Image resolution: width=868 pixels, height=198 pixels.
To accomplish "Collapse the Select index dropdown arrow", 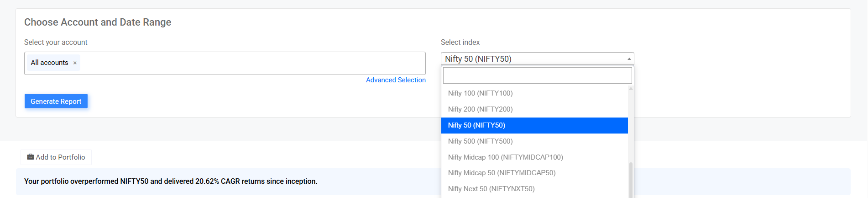I will (629, 59).
